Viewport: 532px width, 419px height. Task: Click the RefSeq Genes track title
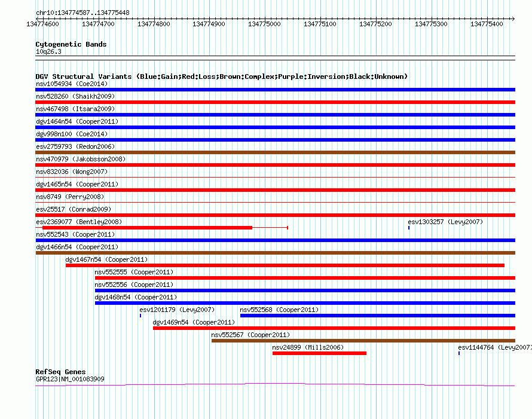click(60, 372)
